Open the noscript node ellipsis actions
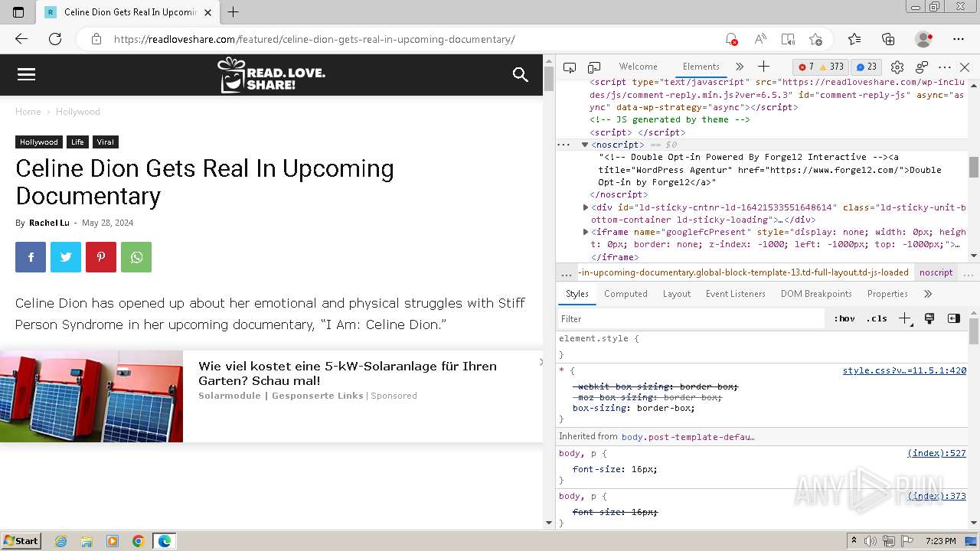 point(564,144)
